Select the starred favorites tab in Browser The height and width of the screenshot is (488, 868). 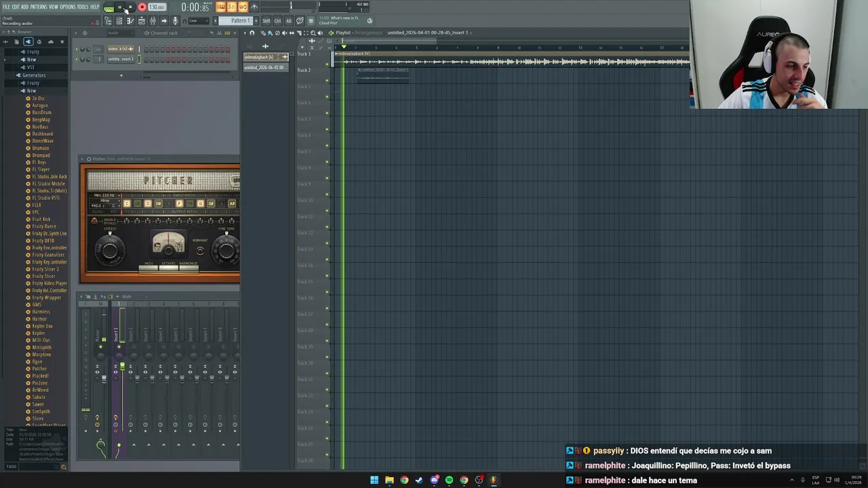62,42
